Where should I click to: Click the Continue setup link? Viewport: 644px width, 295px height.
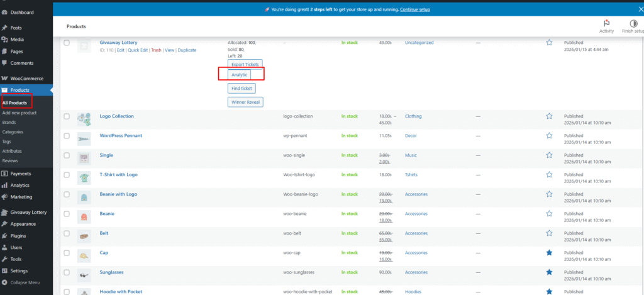click(x=414, y=9)
